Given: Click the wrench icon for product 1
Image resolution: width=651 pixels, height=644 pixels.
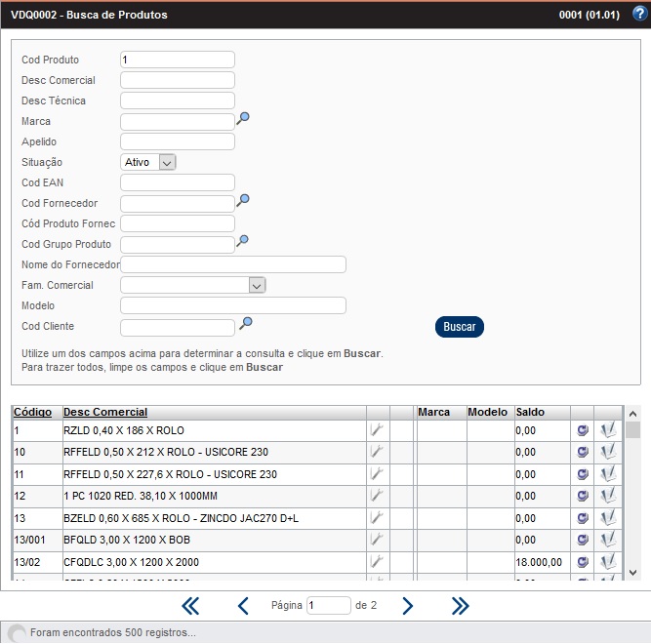Looking at the screenshot, I should (x=377, y=429).
